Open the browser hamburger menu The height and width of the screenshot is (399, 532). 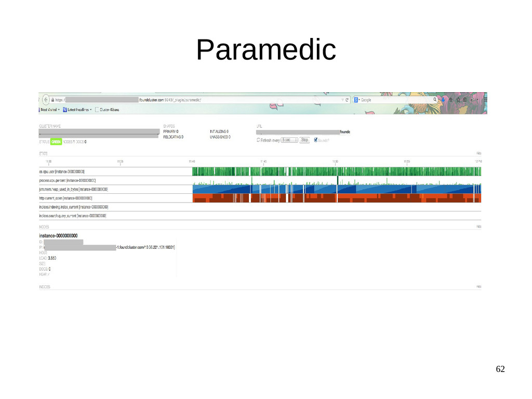(x=485, y=100)
